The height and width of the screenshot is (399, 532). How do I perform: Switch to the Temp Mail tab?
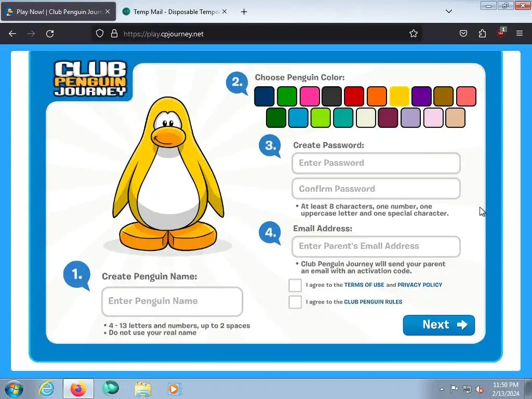pos(175,11)
